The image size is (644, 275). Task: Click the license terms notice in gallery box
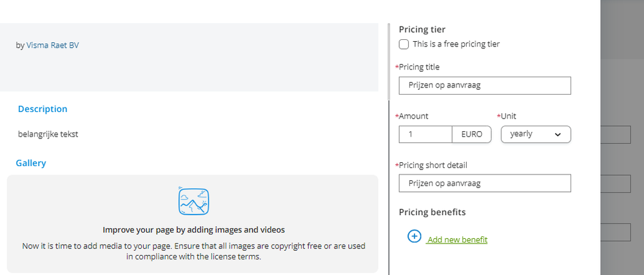pos(193,251)
